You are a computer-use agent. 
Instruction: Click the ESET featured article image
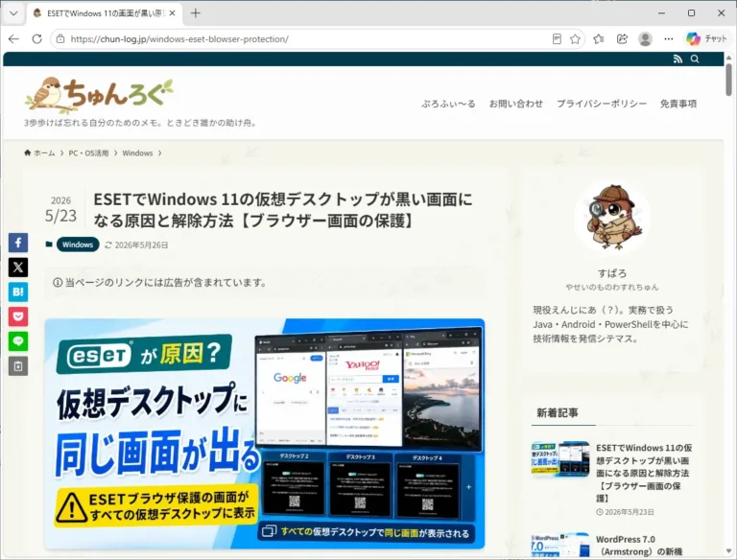pyautogui.click(x=265, y=433)
